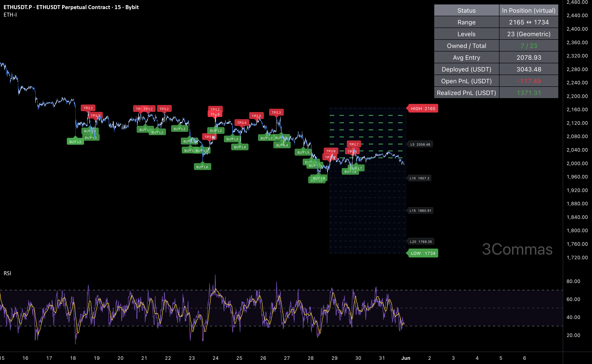Click the Jun label on the time axis
The width and height of the screenshot is (592, 364).
pyautogui.click(x=406, y=358)
